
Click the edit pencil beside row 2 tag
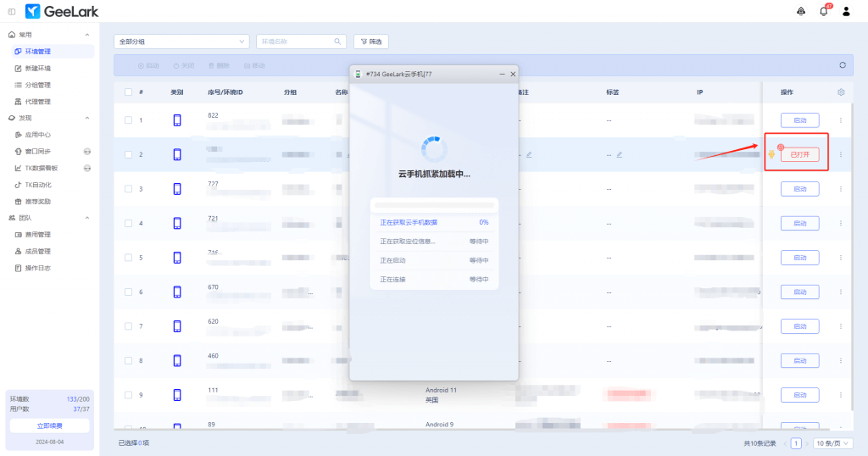pyautogui.click(x=620, y=154)
